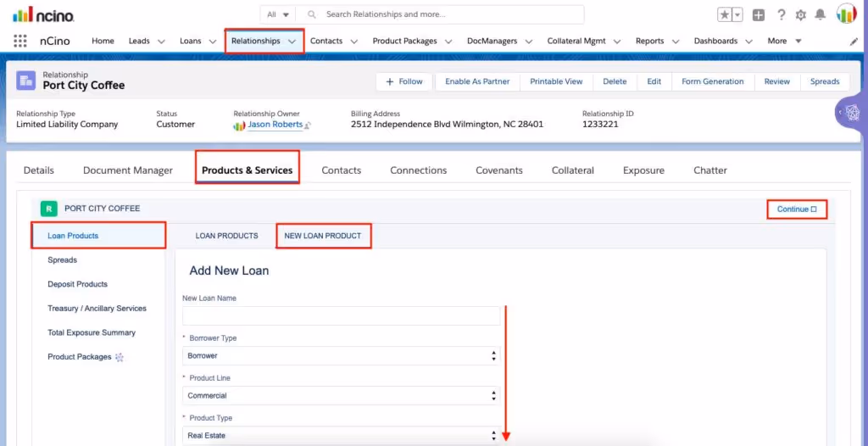Expand the favorites list arrow
Image resolution: width=868 pixels, height=446 pixels.
point(737,15)
